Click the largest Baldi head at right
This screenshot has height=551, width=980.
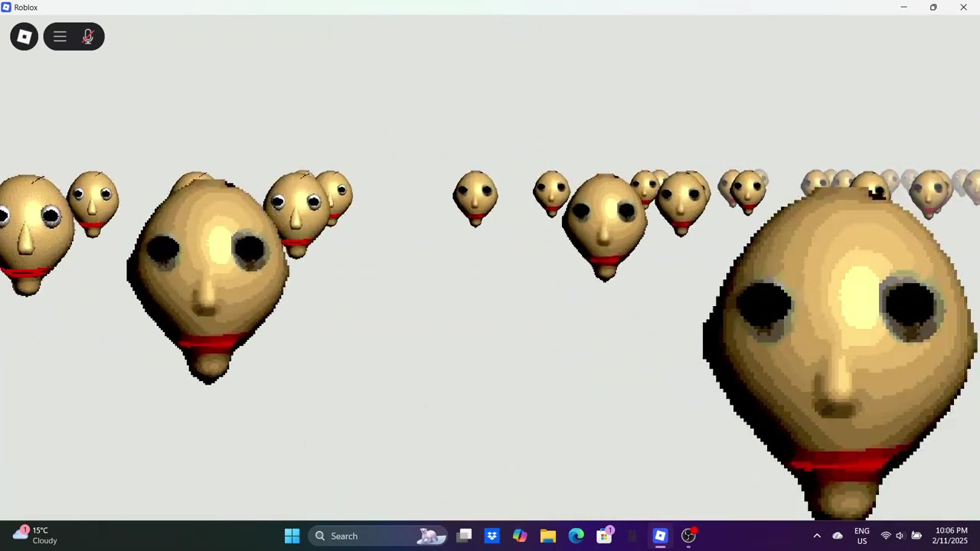tap(840, 352)
